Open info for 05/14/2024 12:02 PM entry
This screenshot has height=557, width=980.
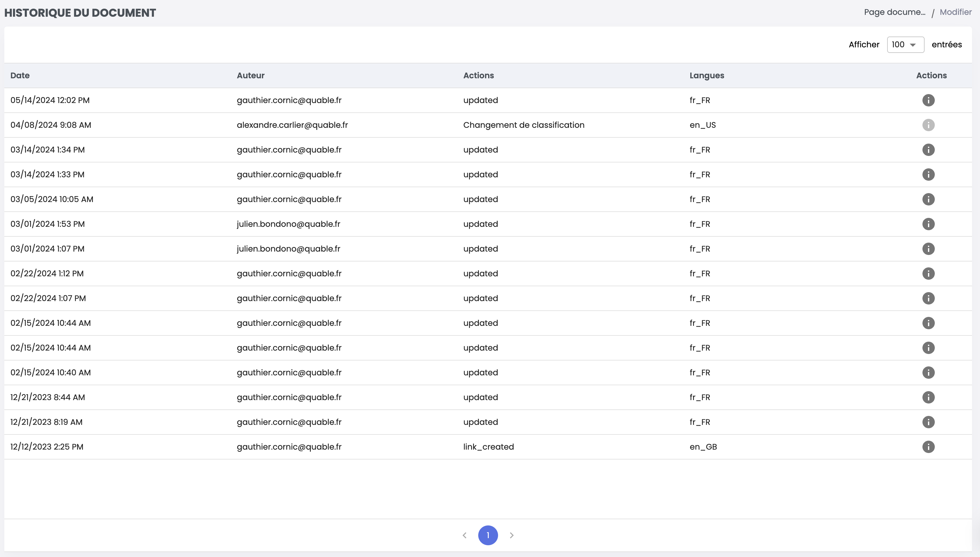coord(928,100)
